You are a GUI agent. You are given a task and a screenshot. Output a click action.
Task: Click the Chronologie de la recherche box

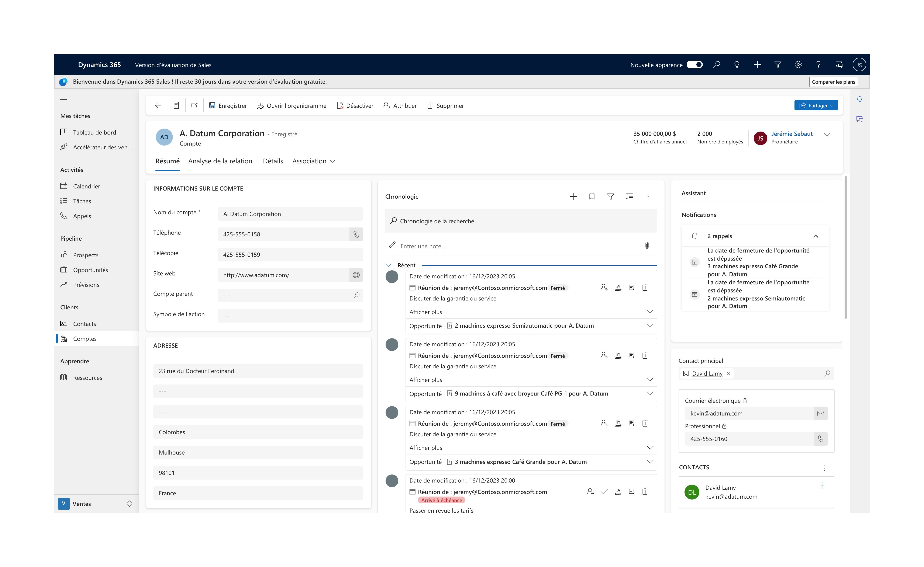tap(521, 221)
